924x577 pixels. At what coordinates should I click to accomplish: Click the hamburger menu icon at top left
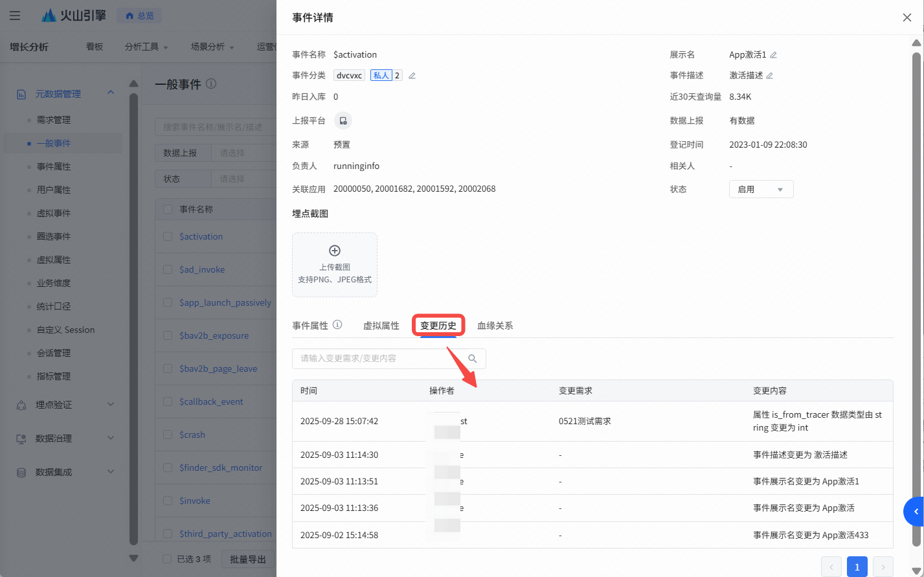point(15,16)
